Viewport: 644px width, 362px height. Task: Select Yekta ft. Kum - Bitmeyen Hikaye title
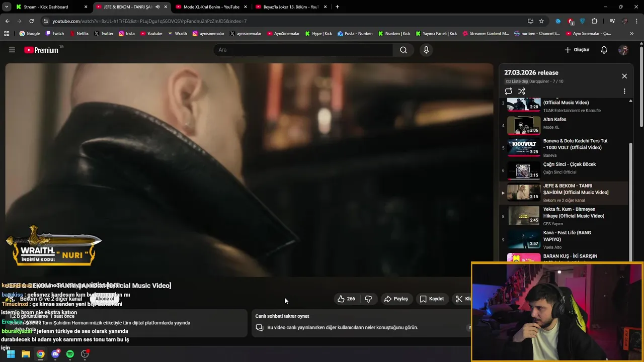click(574, 212)
